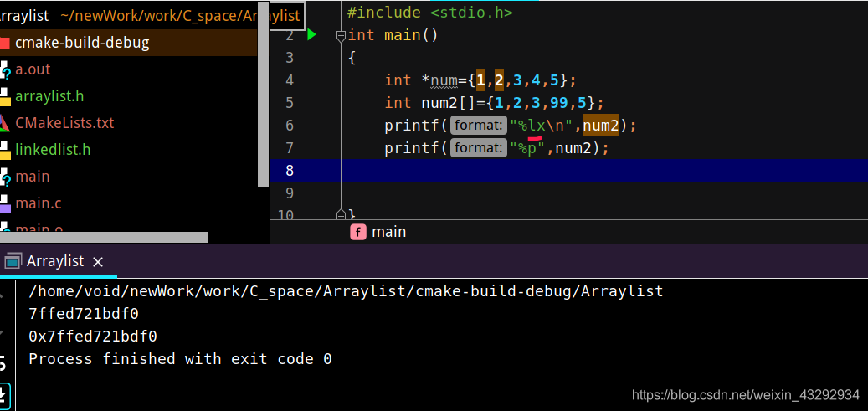
Task: Click the scroll-to-end icon in the run toolbar
Action: [x=4, y=395]
